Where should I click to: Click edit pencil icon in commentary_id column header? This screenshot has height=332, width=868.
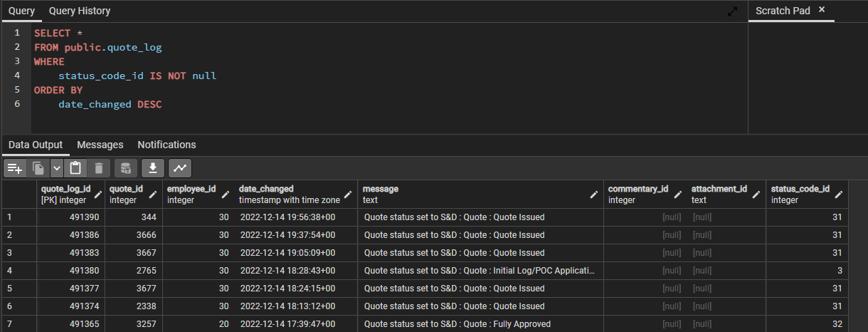(x=679, y=194)
